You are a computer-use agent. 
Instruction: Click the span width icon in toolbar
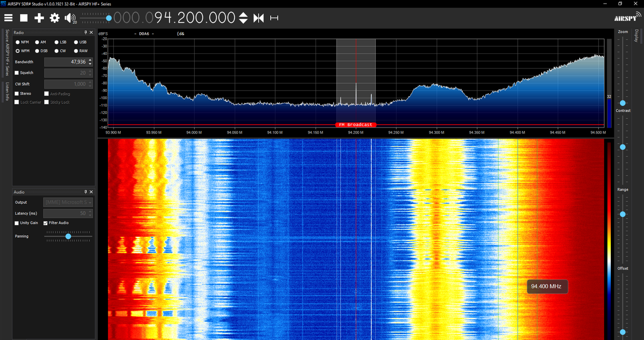point(274,18)
